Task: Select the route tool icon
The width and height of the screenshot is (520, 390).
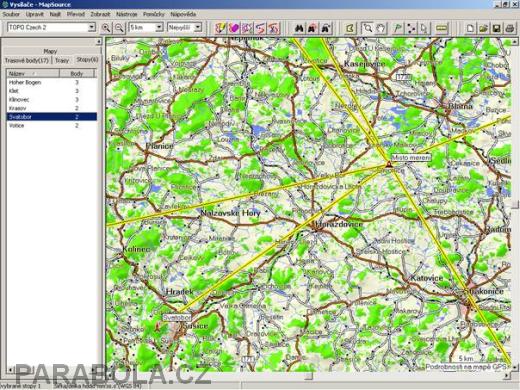Action: [x=411, y=28]
